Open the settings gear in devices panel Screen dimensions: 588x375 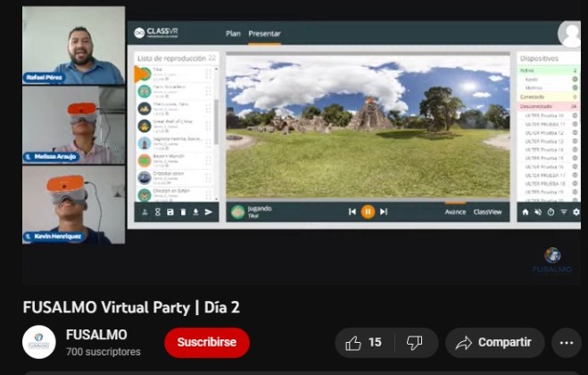point(576,212)
